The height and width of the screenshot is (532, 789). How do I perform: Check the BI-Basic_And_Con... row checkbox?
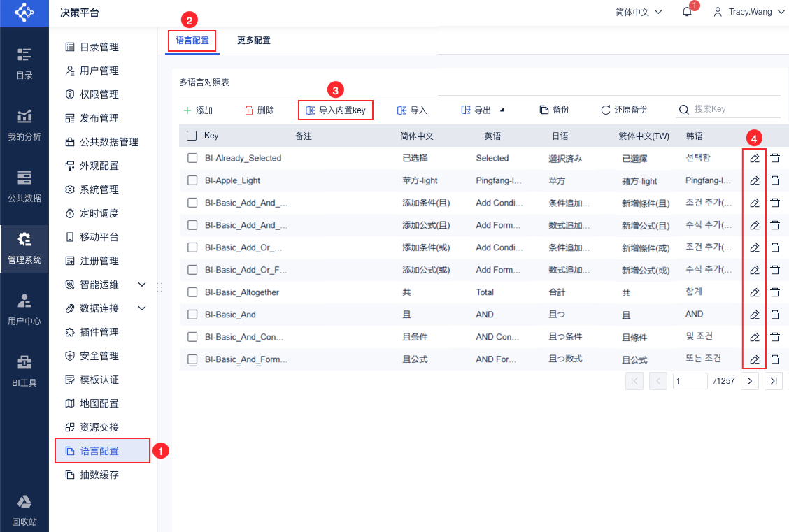click(192, 337)
